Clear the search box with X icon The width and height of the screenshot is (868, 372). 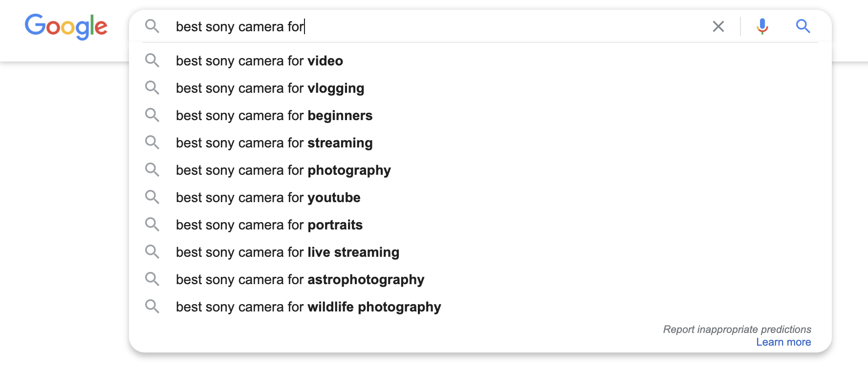coord(718,26)
